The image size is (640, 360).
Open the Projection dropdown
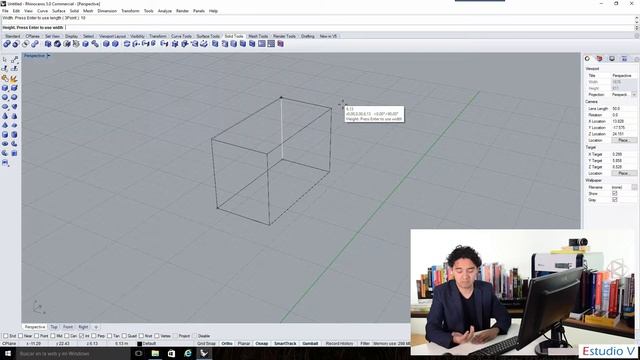(633, 94)
